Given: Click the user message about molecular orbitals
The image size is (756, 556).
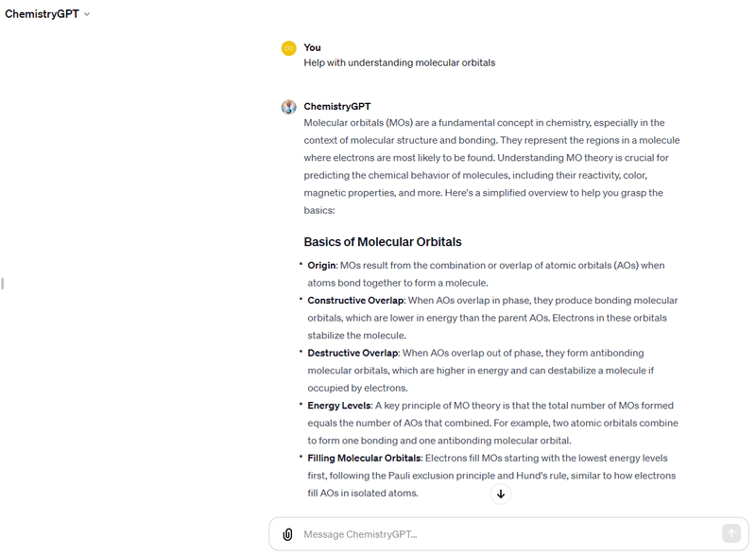Looking at the screenshot, I should 399,63.
